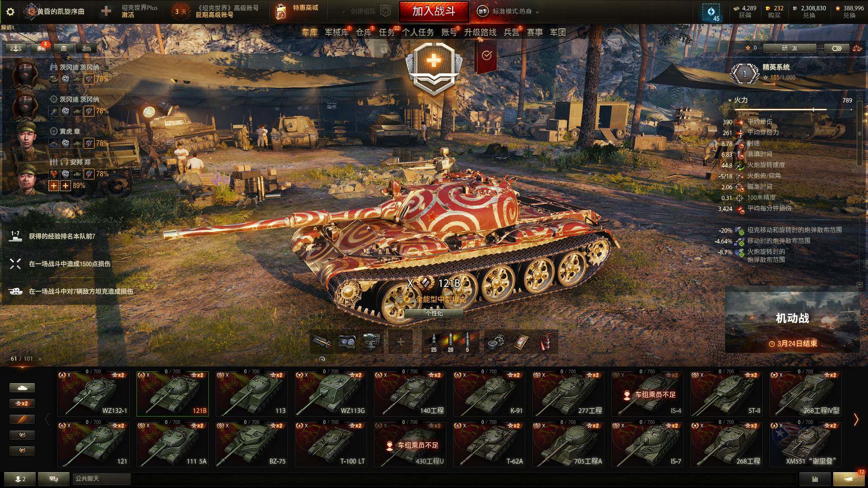The width and height of the screenshot is (868, 488).
Task: Open the 升级路线 tech tree tab
Action: [480, 33]
